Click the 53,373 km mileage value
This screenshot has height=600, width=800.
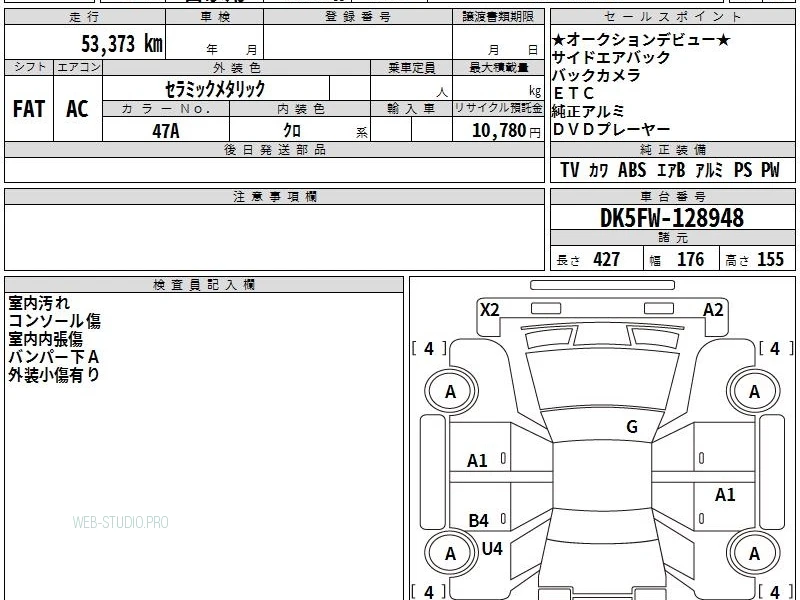(122, 44)
